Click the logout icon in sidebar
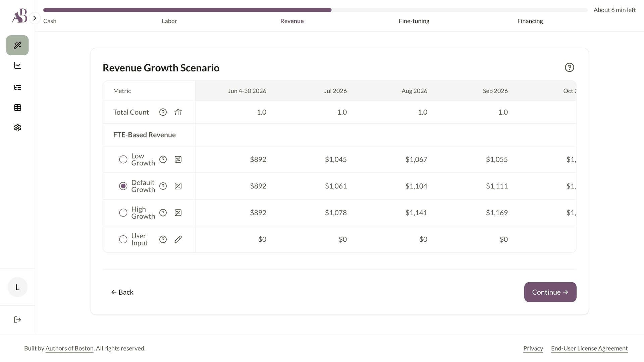The height and width of the screenshot is (362, 644). pos(17,320)
